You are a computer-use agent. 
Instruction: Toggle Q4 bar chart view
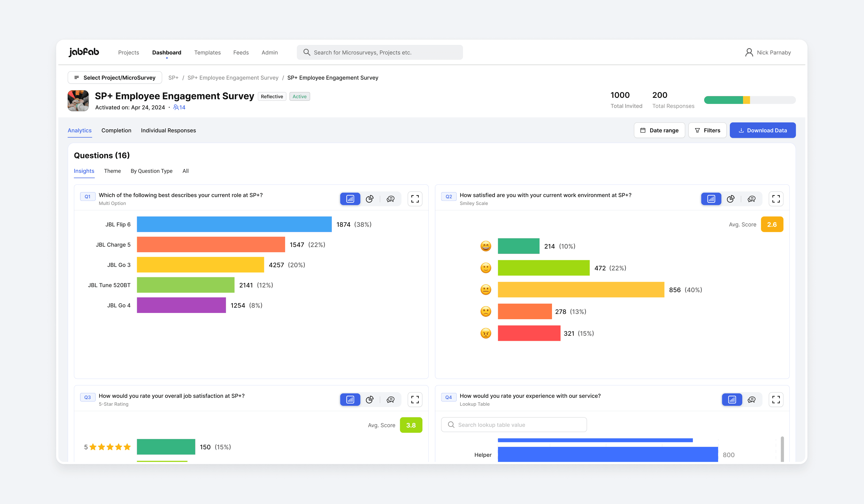[732, 399]
